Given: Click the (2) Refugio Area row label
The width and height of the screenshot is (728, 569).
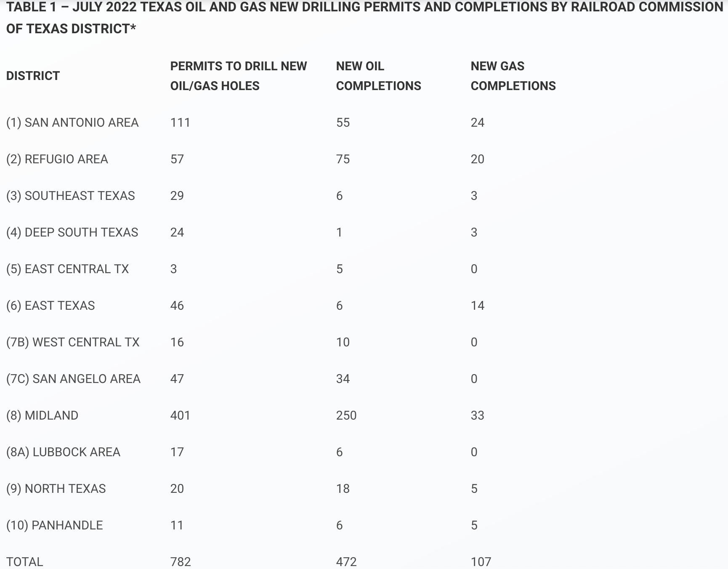Looking at the screenshot, I should (x=57, y=159).
